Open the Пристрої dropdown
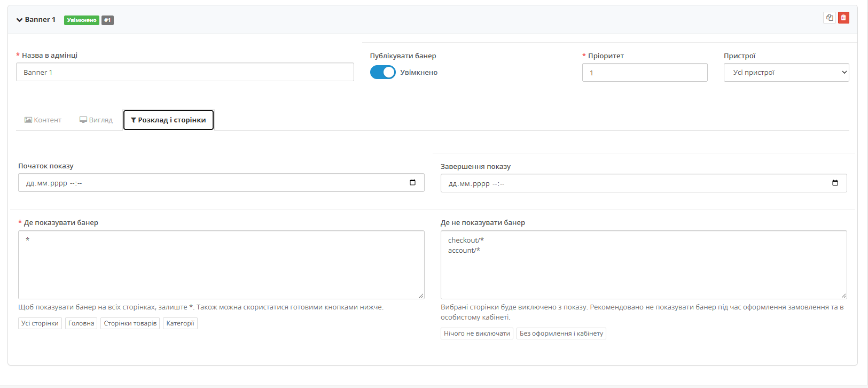This screenshot has width=868, height=388. 786,73
